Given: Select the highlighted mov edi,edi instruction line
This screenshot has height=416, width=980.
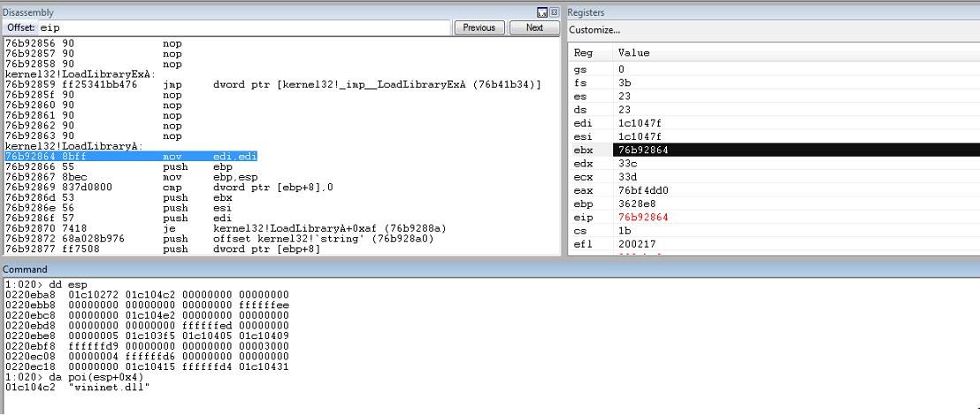Looking at the screenshot, I should pyautogui.click(x=131, y=157).
